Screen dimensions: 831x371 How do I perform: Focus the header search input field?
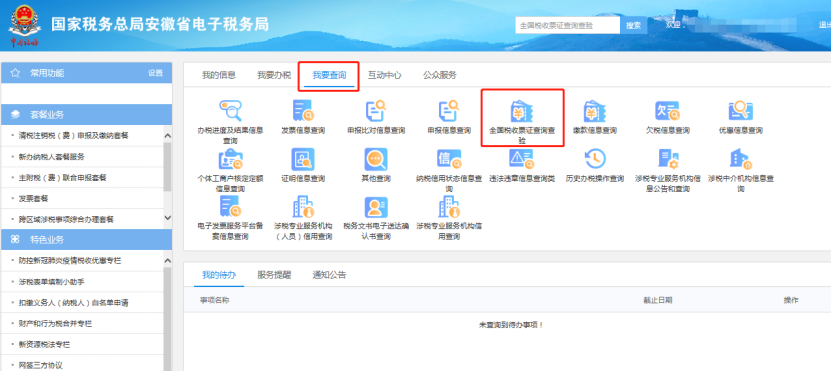coord(568,25)
